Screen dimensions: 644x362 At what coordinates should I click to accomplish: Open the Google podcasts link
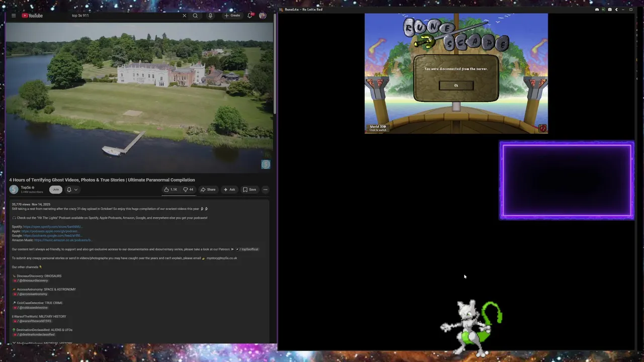tap(52, 236)
